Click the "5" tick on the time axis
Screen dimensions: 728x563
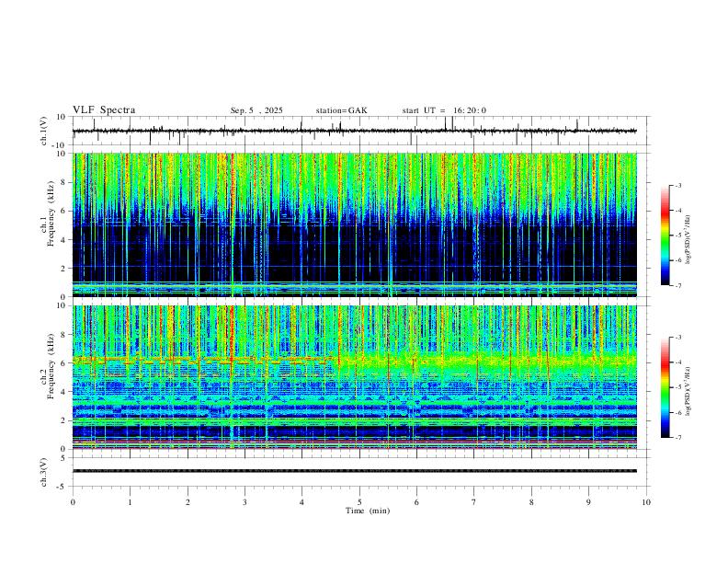point(359,502)
